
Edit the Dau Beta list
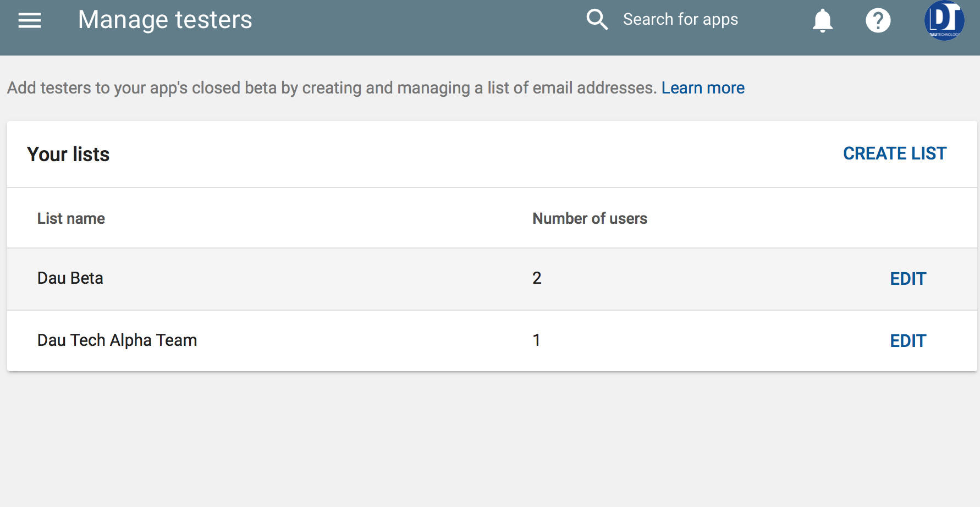tap(908, 279)
